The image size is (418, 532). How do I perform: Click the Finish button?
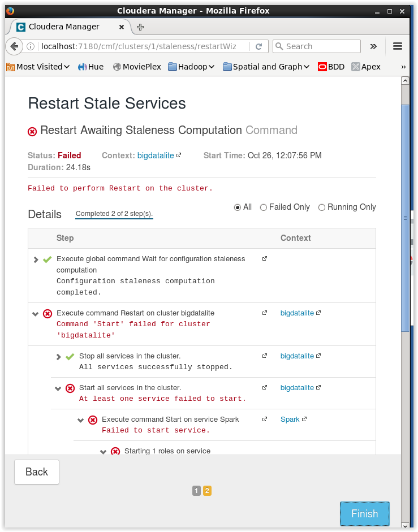pyautogui.click(x=364, y=514)
